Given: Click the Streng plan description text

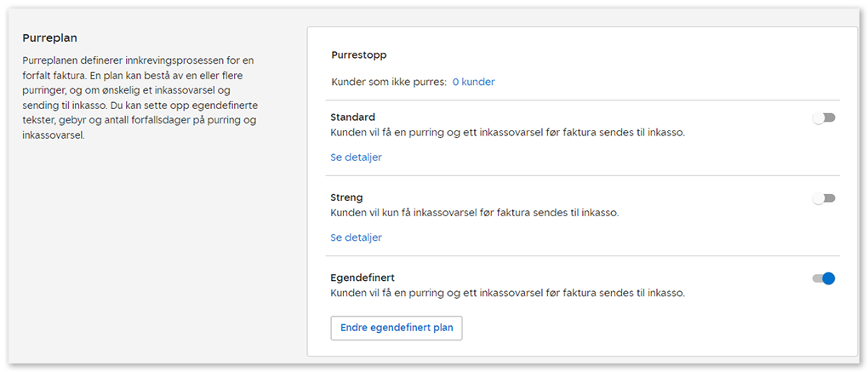Looking at the screenshot, I should click(474, 213).
